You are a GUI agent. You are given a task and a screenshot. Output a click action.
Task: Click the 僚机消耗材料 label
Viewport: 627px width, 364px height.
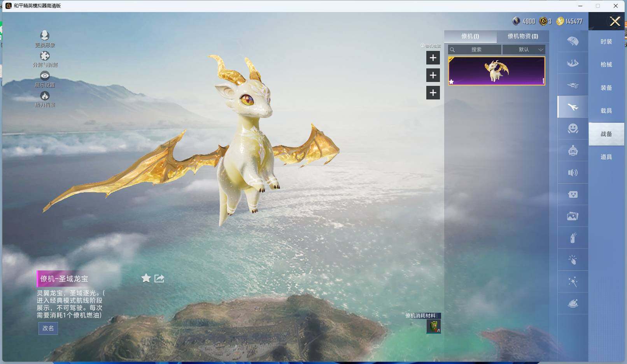point(422,315)
